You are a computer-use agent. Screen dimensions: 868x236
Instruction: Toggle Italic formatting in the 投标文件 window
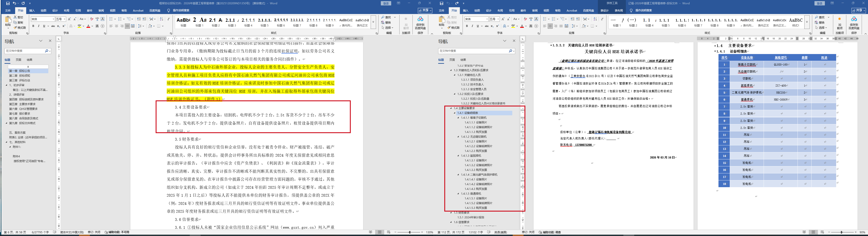pos(472,26)
